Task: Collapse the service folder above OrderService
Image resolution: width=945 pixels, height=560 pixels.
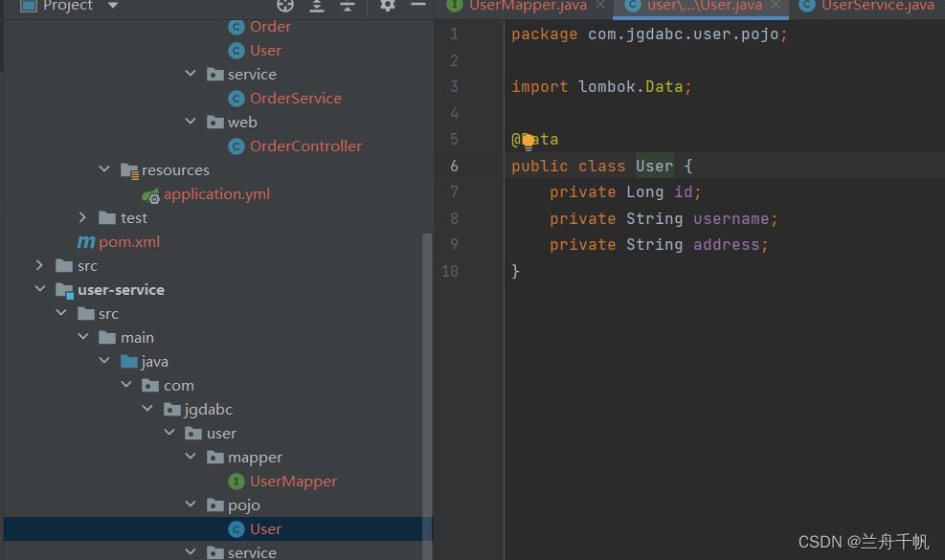Action: (x=191, y=74)
